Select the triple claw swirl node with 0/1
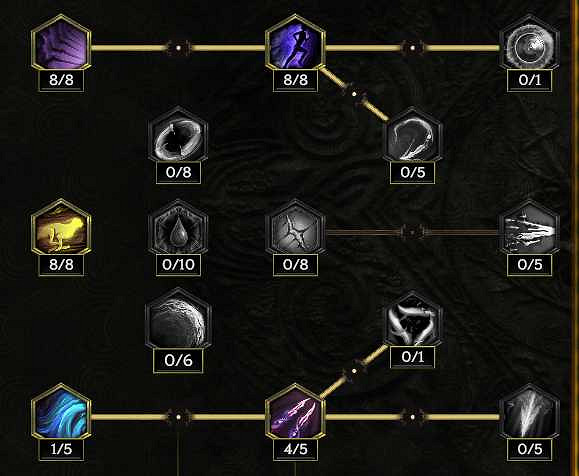The image size is (579, 476). point(412,320)
